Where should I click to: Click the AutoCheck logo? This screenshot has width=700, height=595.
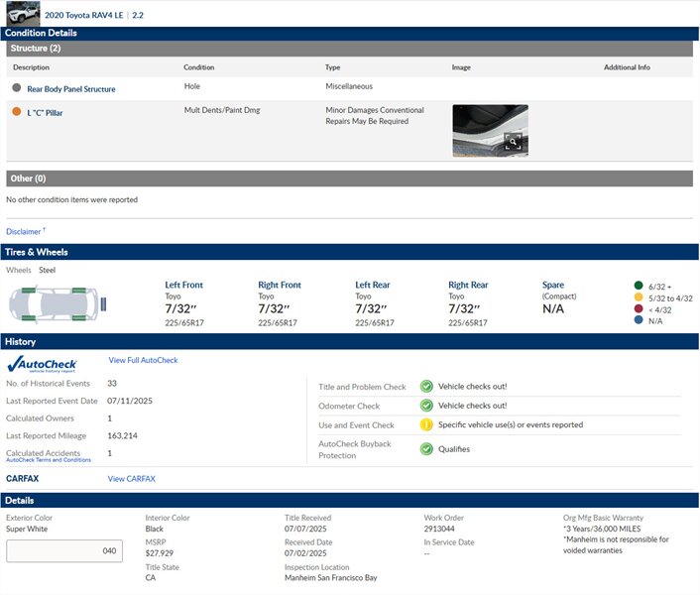coord(42,364)
